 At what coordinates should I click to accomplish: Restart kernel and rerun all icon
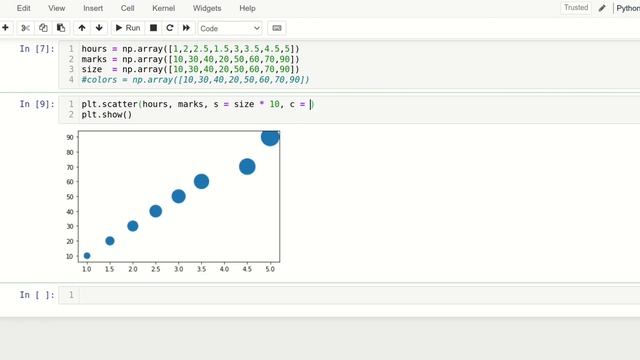coord(186,28)
